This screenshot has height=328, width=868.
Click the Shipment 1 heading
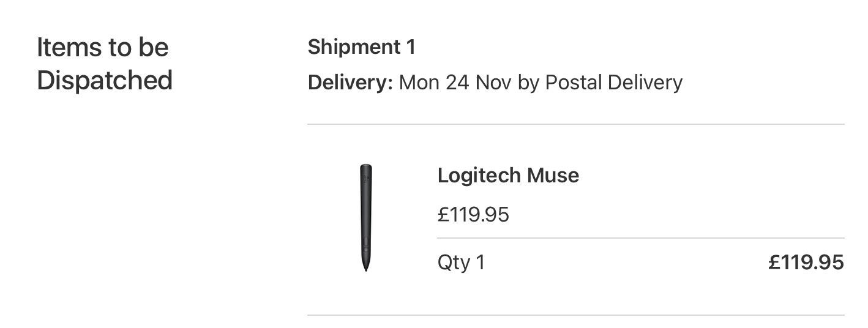361,47
